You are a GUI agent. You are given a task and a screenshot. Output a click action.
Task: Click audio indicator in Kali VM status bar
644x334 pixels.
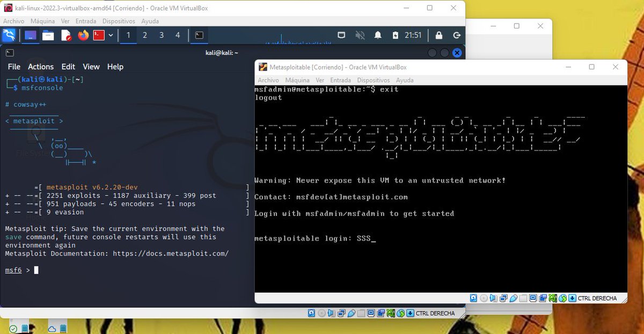point(332,313)
